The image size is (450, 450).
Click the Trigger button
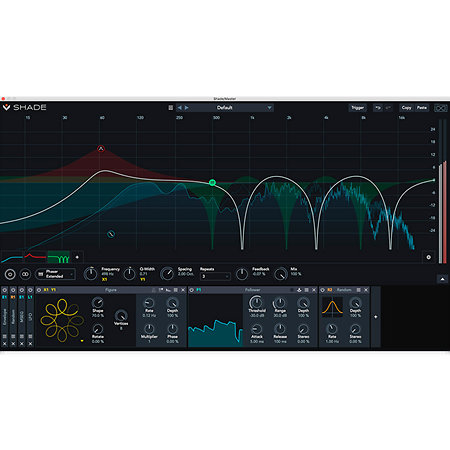coord(357,108)
